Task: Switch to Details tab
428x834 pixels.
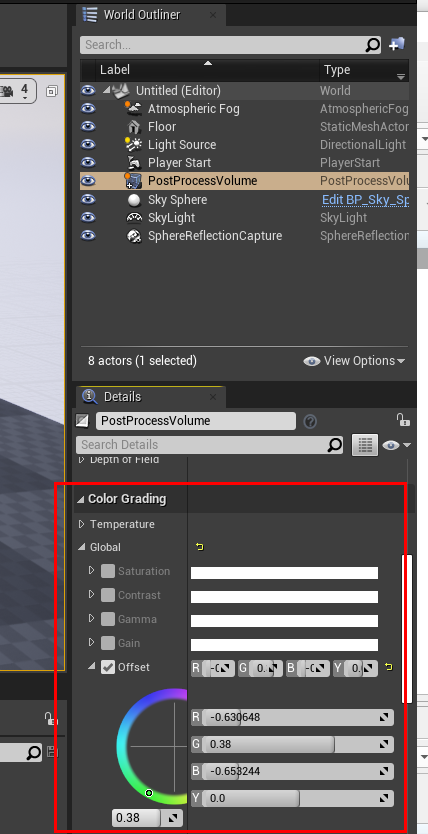Action: 150,397
